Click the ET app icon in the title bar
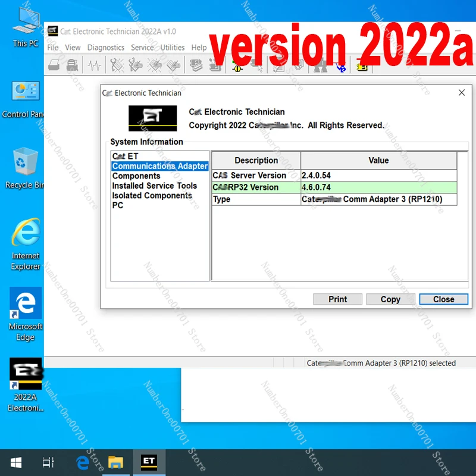The height and width of the screenshot is (476, 476). coord(52,32)
